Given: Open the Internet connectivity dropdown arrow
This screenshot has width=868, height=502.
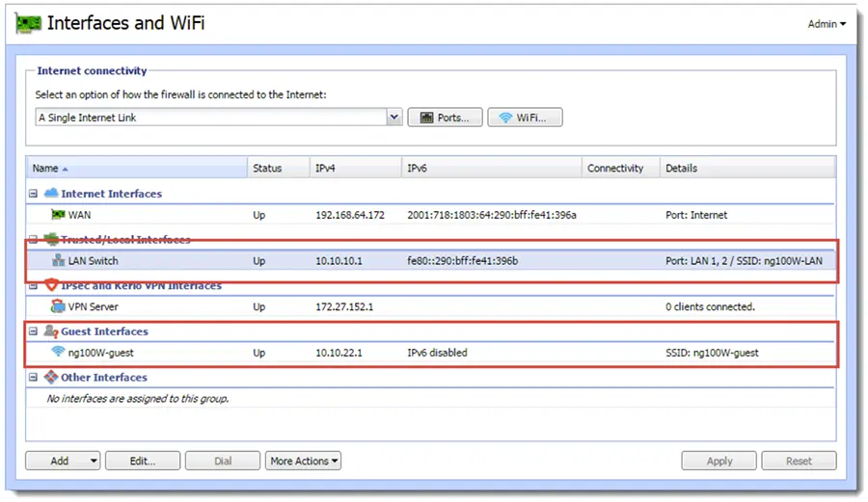Looking at the screenshot, I should tap(394, 118).
